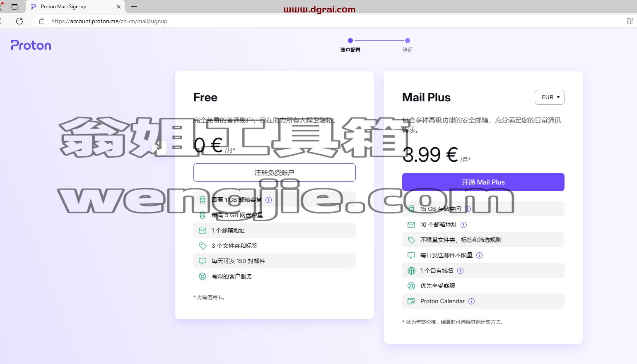Image resolution: width=637 pixels, height=364 pixels.
Task: Click info icon next to 每日发送邮件不限量
Action: (479, 255)
